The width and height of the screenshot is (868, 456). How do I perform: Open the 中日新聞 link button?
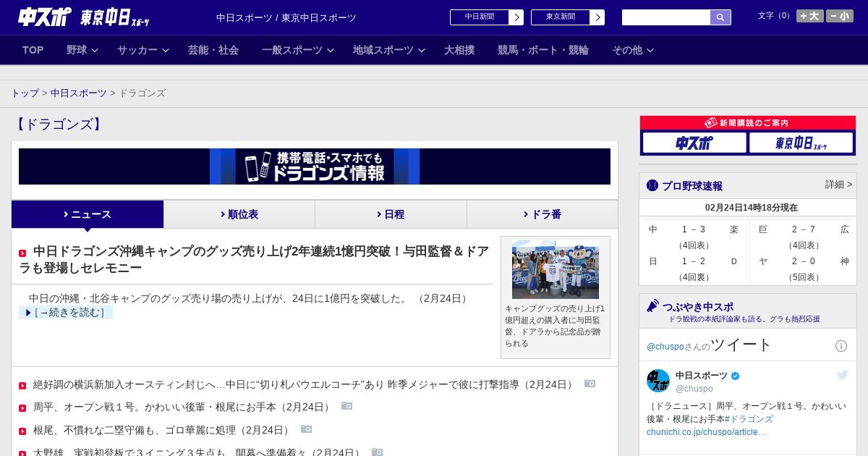487,17
